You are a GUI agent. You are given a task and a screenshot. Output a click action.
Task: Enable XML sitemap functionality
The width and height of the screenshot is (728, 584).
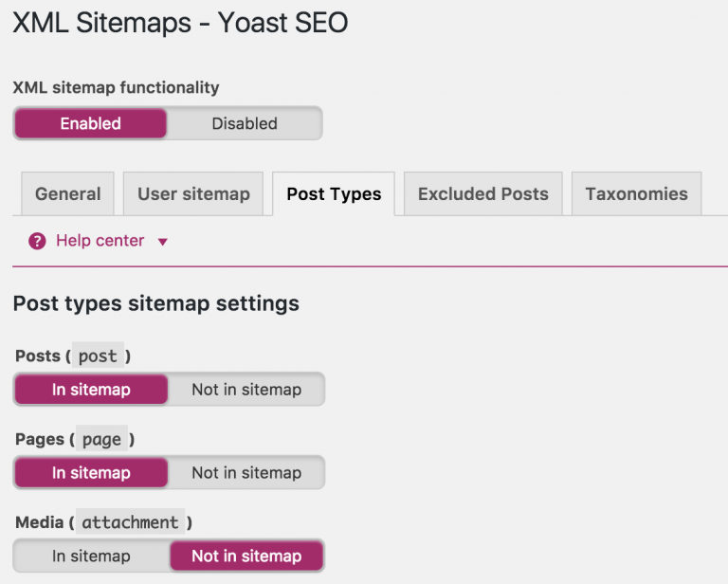[x=90, y=123]
